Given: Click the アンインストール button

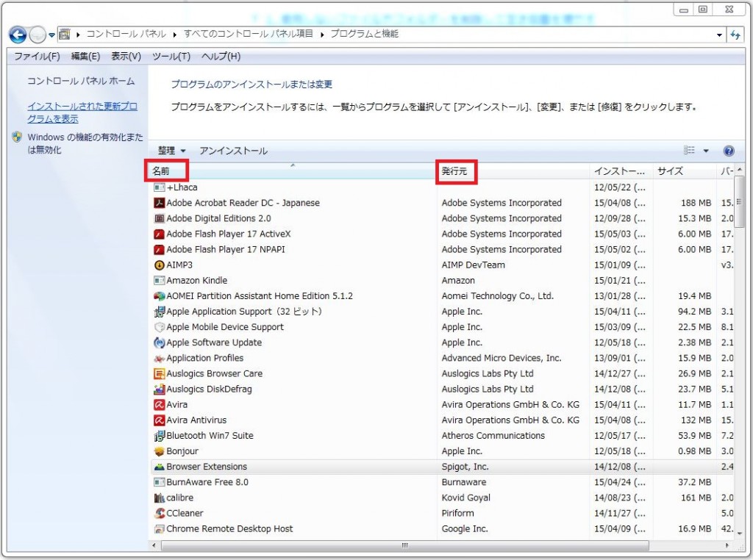Looking at the screenshot, I should [x=233, y=151].
